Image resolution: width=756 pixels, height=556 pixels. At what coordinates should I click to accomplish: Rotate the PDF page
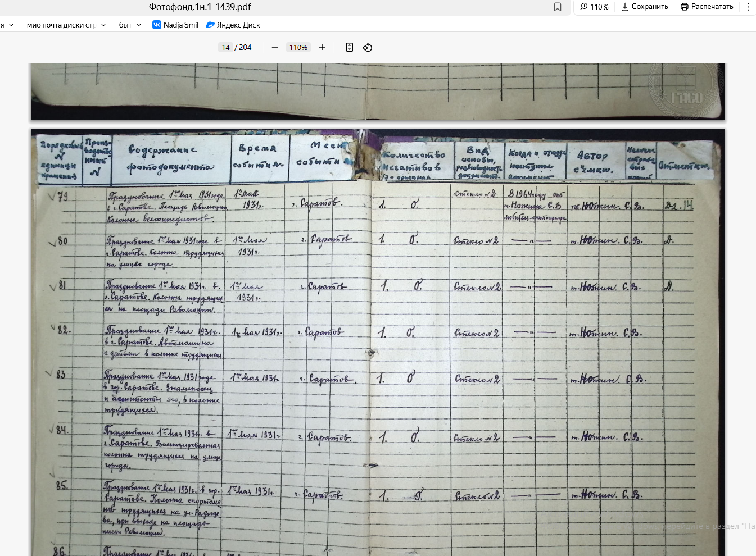(368, 47)
